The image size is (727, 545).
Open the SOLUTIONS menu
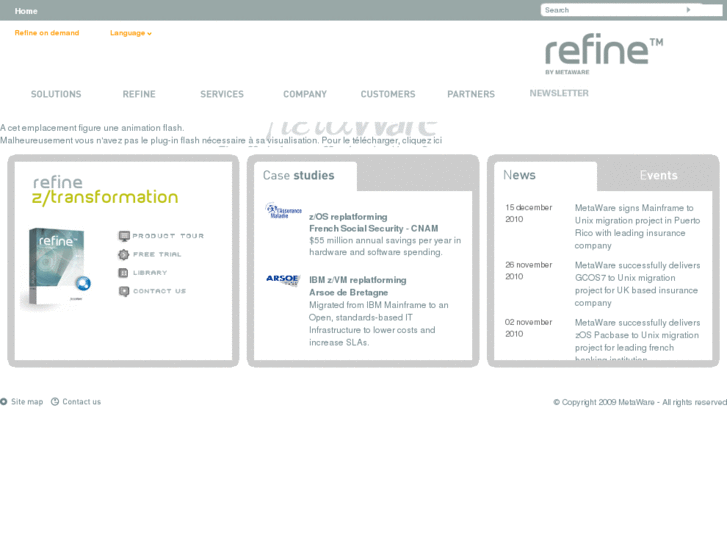[x=56, y=94]
